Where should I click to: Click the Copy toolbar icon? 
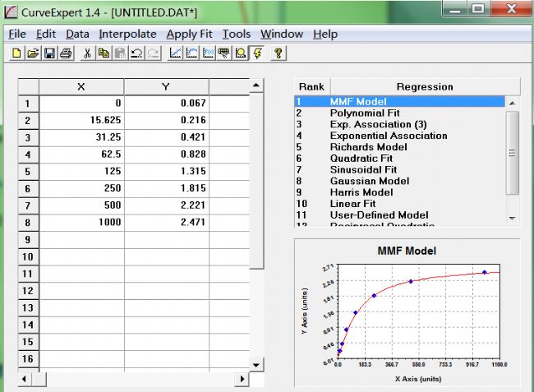[x=104, y=53]
